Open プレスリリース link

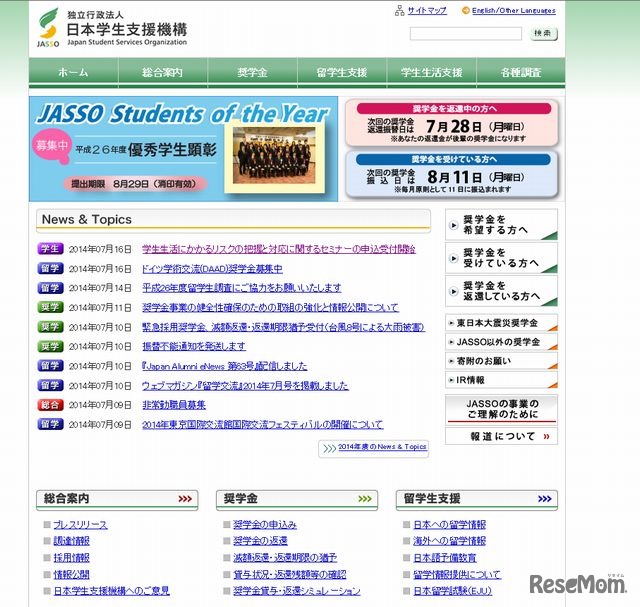point(80,525)
